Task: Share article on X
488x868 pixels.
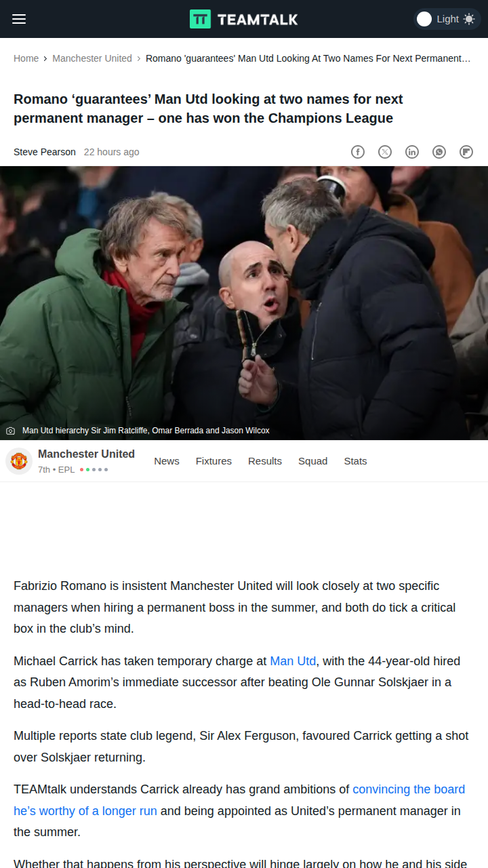Action: [x=385, y=152]
